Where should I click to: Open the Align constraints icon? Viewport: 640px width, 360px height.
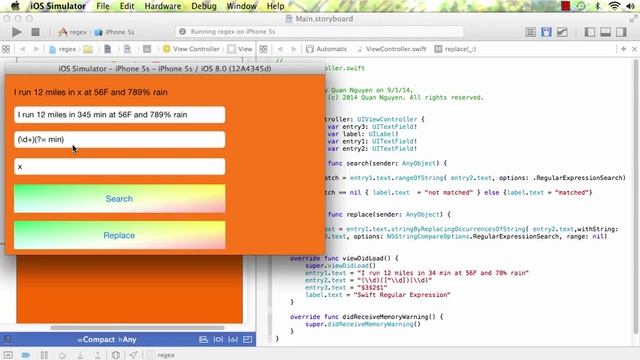[x=218, y=340]
